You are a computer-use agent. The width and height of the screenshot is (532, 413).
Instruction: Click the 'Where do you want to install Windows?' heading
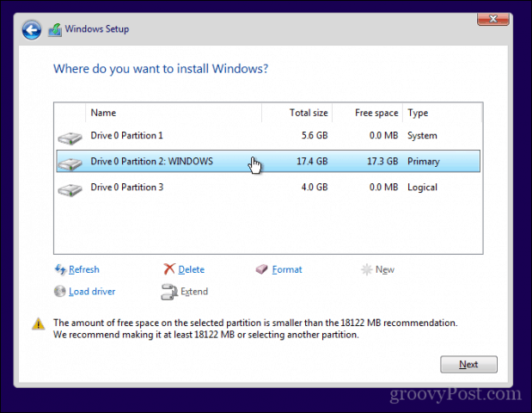[161, 69]
